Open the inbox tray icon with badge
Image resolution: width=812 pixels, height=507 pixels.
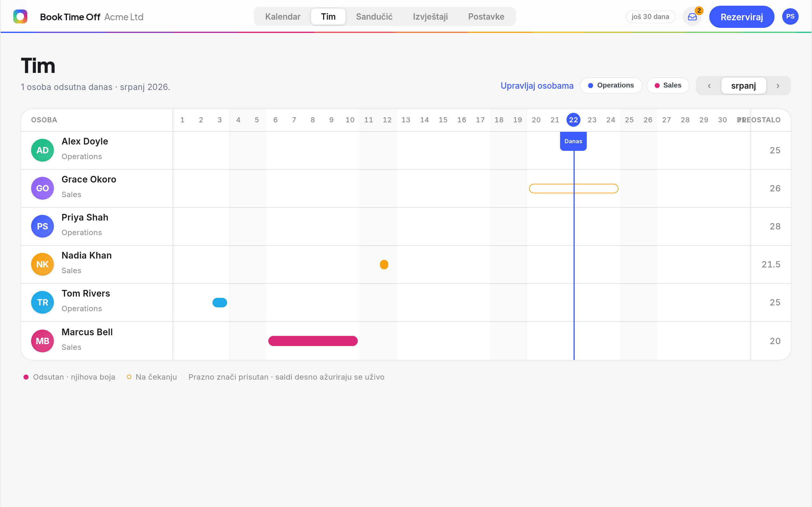692,17
